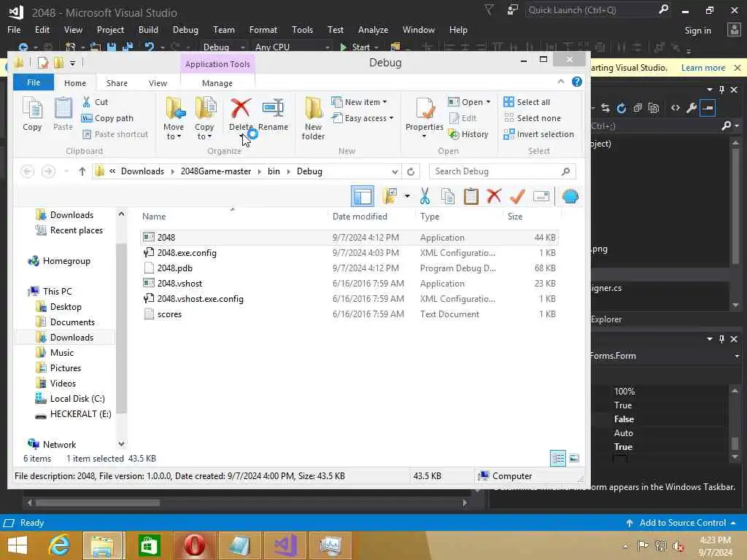Click the orange checkmark icon in Explorer toolbar
Image resolution: width=747 pixels, height=560 pixels.
pyautogui.click(x=517, y=195)
